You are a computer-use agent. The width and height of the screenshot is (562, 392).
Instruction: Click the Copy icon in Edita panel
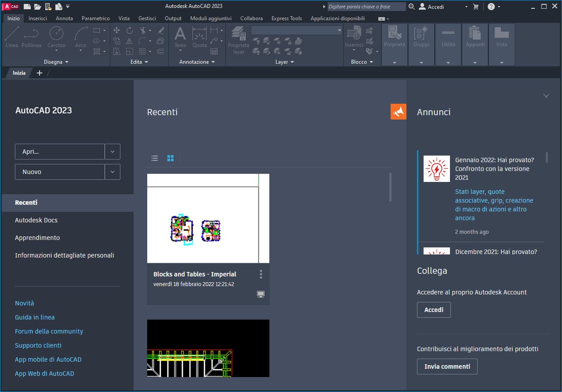point(117,41)
